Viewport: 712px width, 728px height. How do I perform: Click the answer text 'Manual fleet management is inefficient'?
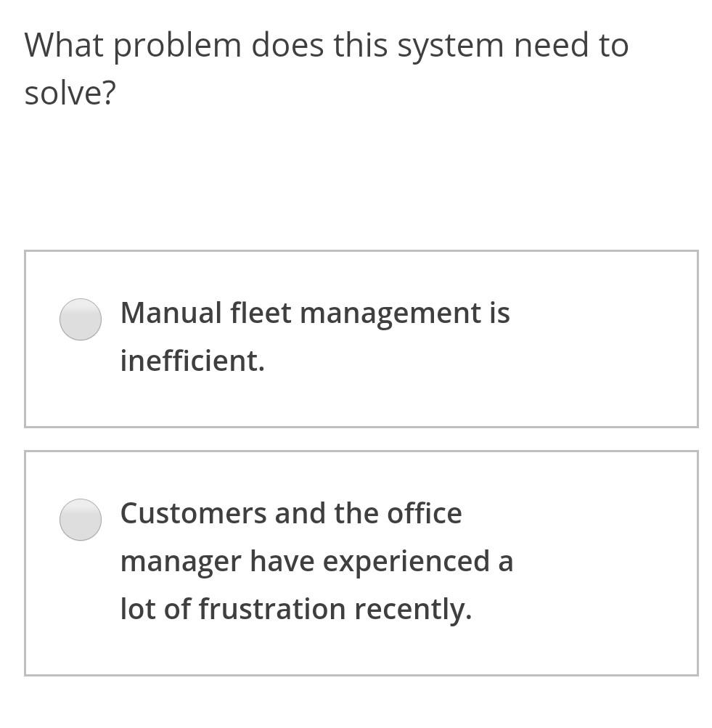tap(316, 336)
